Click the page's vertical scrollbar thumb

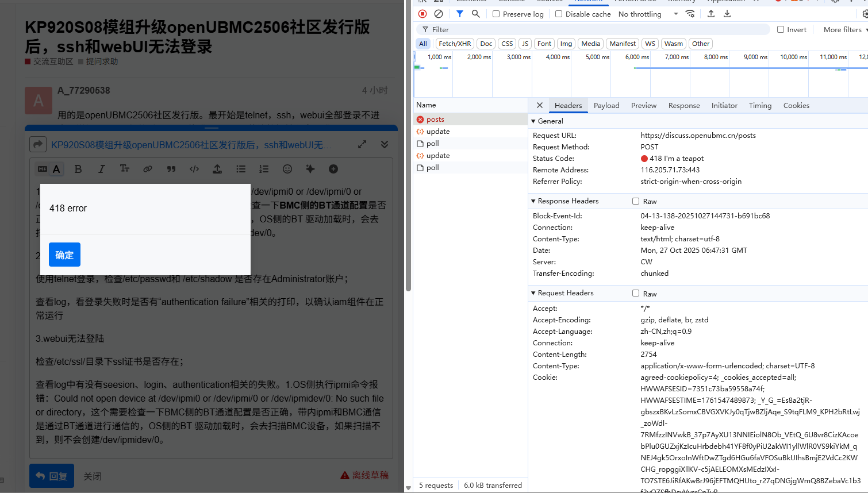408,144
